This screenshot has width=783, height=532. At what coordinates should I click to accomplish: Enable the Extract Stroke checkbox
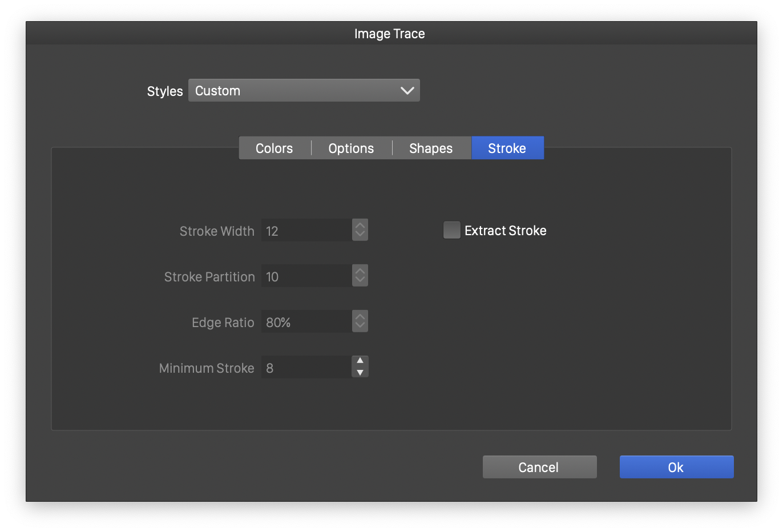point(451,230)
